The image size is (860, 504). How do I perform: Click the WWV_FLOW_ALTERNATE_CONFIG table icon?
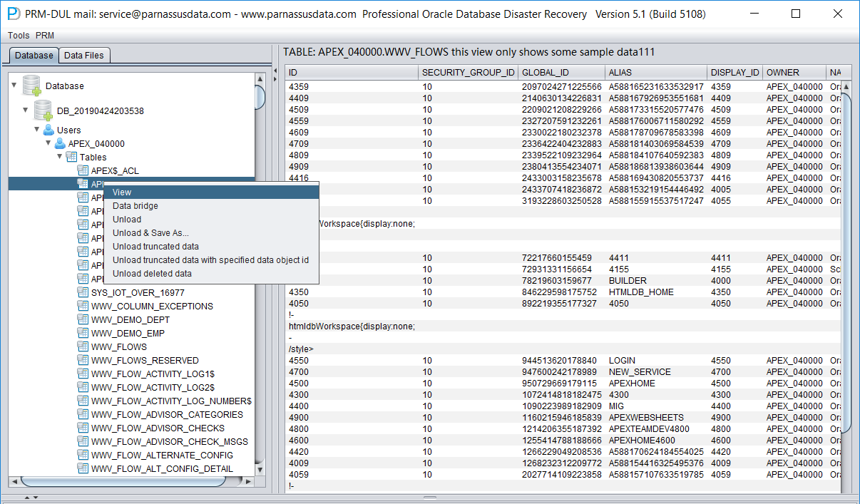83,455
